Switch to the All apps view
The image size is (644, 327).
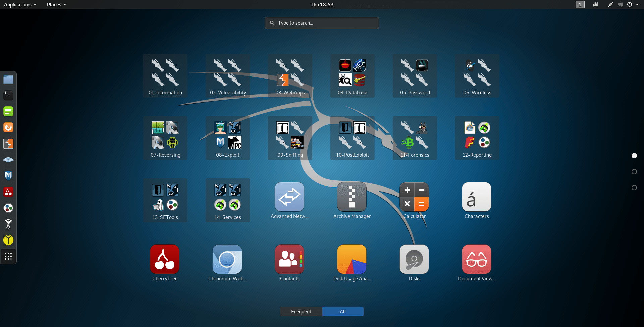click(343, 312)
